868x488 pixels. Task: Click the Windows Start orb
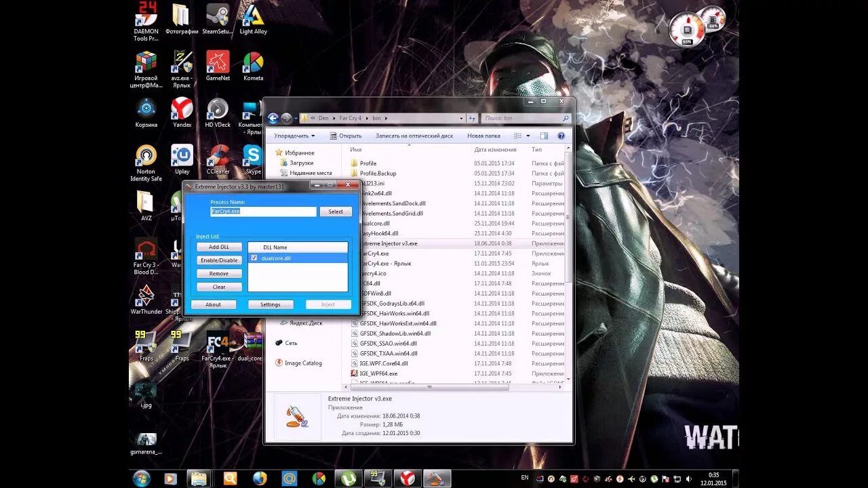[142, 478]
